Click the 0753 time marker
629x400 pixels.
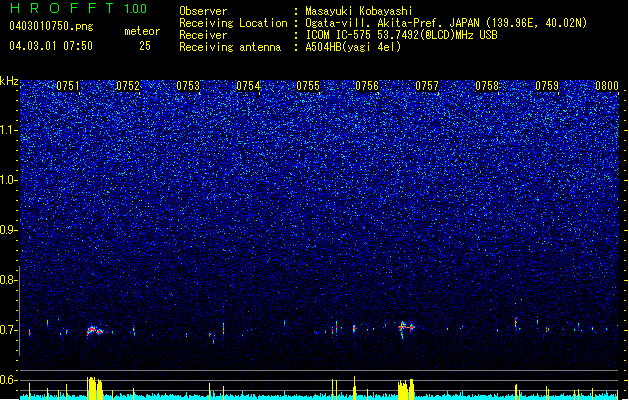pyautogui.click(x=188, y=86)
